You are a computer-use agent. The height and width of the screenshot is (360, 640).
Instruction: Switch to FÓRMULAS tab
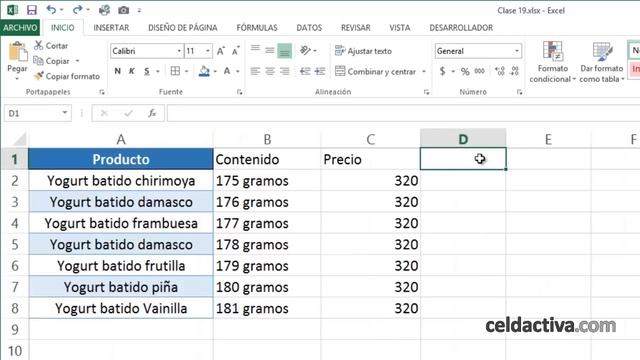click(257, 28)
